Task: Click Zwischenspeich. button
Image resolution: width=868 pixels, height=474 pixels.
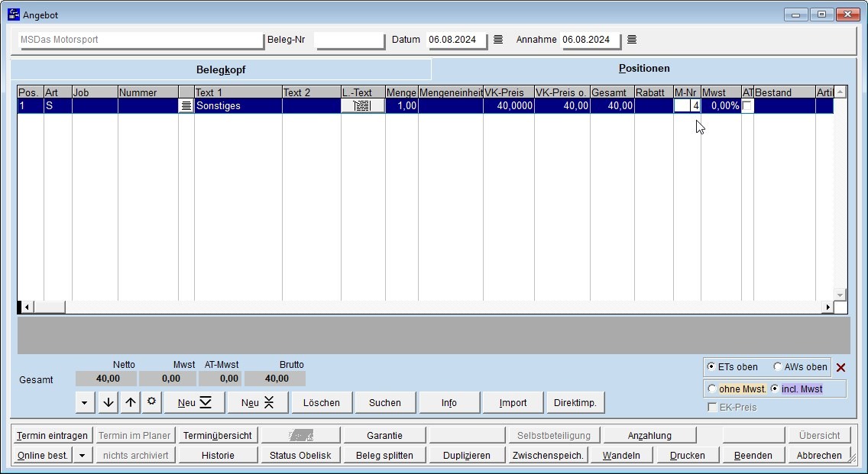Action: coord(548,456)
